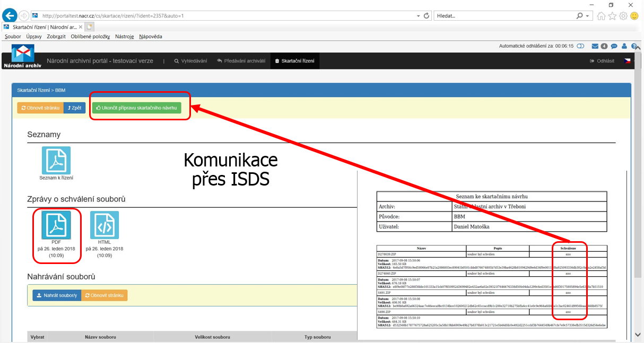Screen dimensions: 644x343
Task: Expand the search box dropdown arrow
Action: click(588, 16)
